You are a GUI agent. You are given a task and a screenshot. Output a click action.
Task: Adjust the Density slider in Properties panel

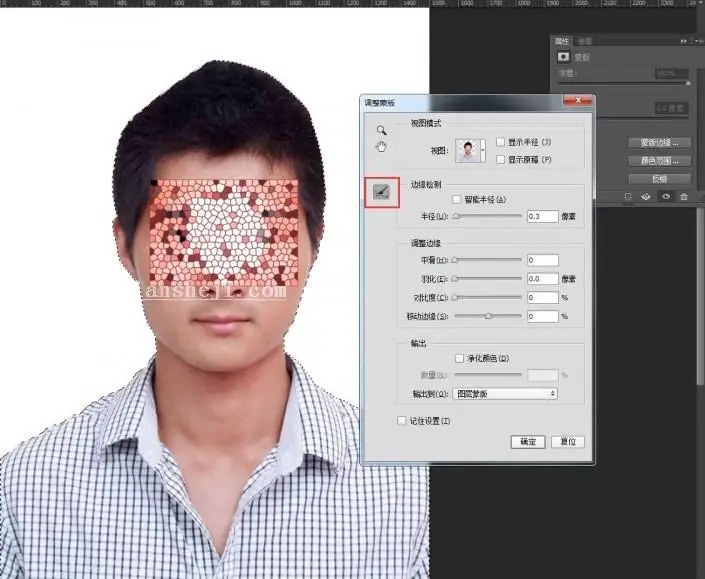click(687, 83)
